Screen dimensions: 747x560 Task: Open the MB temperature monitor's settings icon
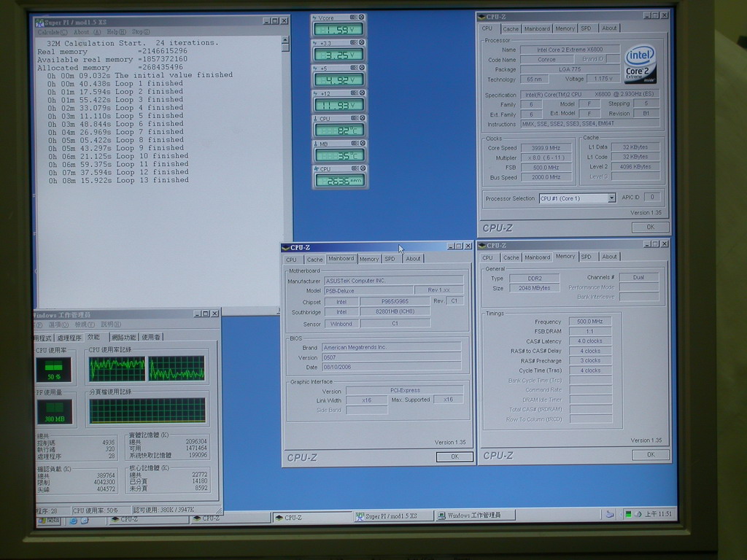coord(355,144)
